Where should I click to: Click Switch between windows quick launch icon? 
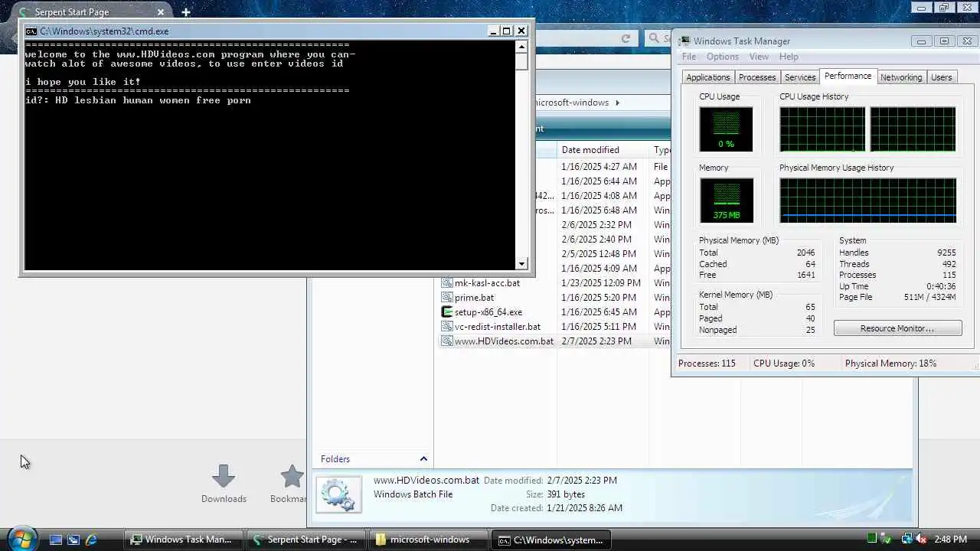coord(73,540)
